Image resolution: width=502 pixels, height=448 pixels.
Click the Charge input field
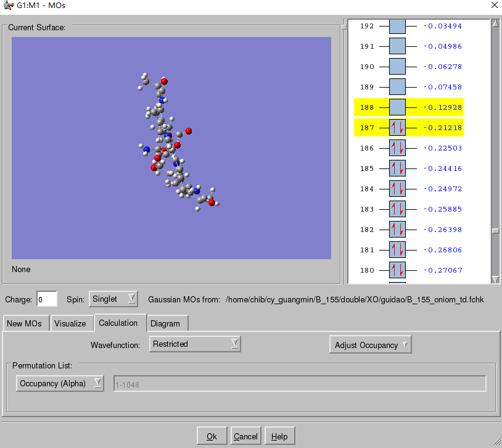[x=47, y=299]
